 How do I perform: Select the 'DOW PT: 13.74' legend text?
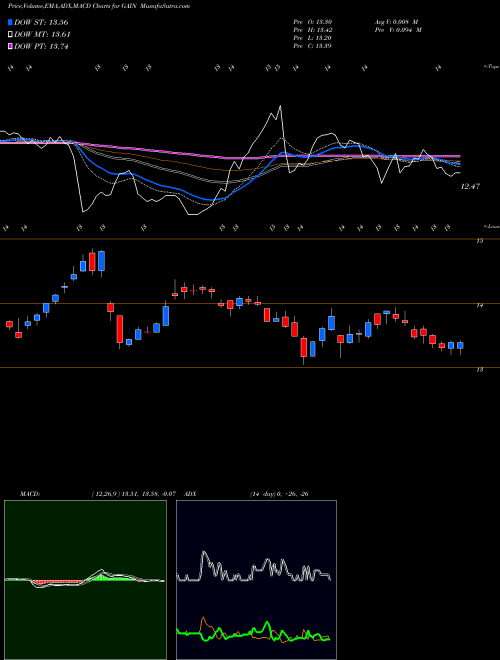[41, 46]
